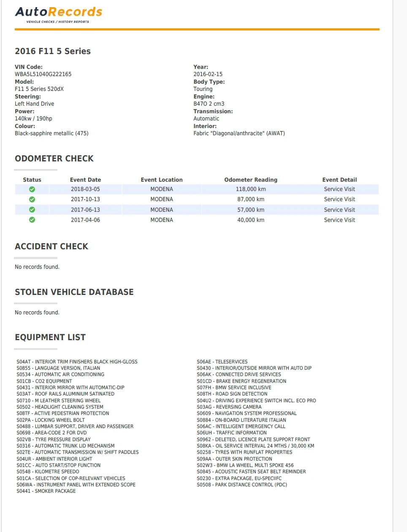Click the ACCIDENT CHECK section heading
407x532 pixels.
point(52,246)
